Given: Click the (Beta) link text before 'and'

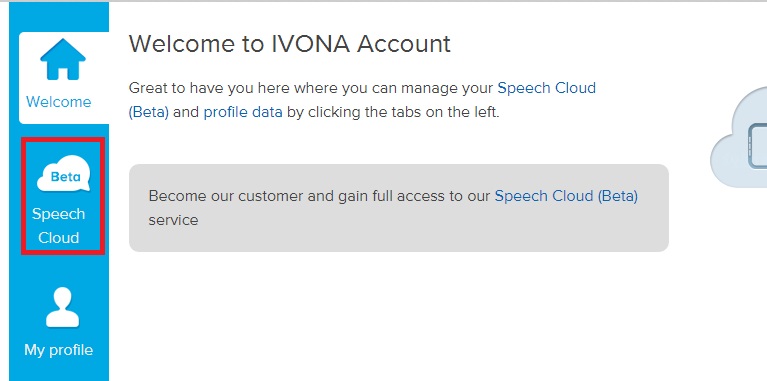Looking at the screenshot, I should (149, 112).
